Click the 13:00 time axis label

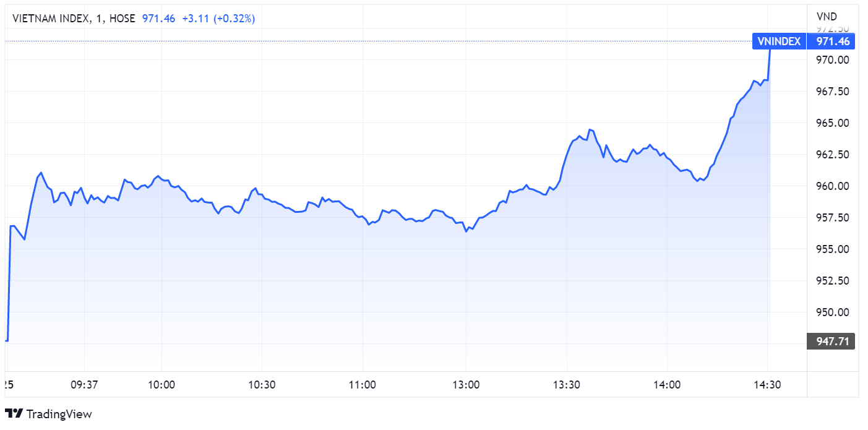(466, 384)
